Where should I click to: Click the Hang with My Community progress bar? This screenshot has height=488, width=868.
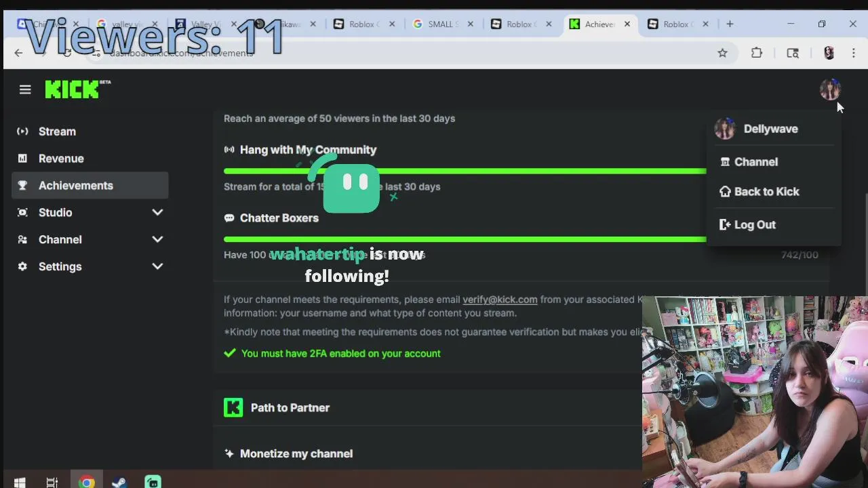tap(465, 171)
